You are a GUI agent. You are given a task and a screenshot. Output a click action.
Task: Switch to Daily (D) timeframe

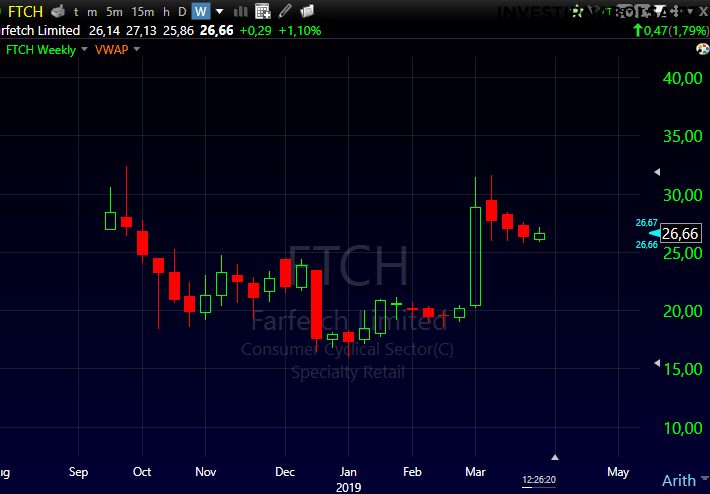click(182, 12)
